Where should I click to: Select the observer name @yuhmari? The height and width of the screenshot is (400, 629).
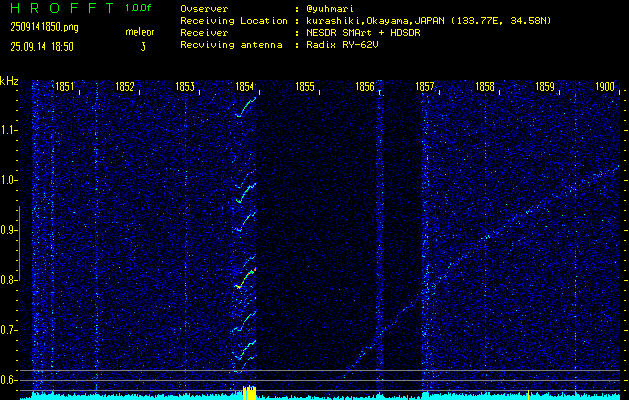click(x=330, y=9)
